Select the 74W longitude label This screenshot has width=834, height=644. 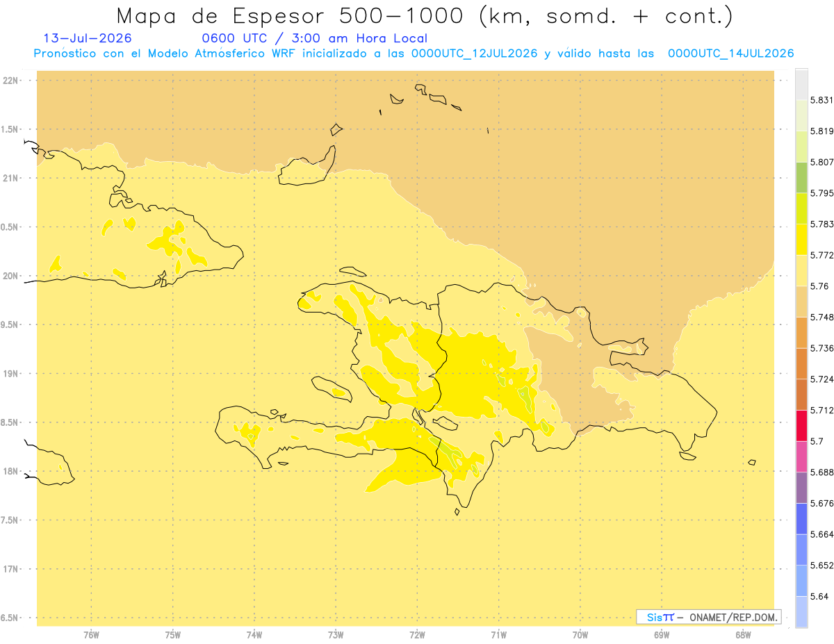pos(254,635)
